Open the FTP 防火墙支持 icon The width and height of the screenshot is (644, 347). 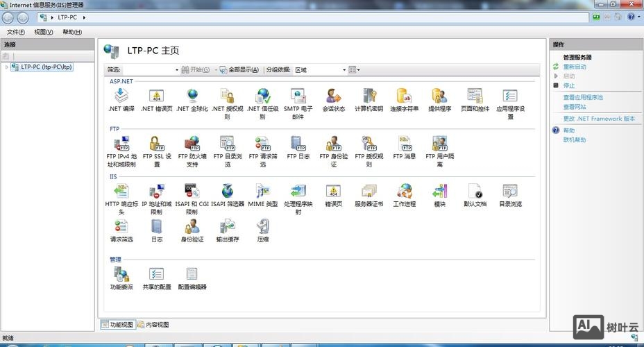192,151
